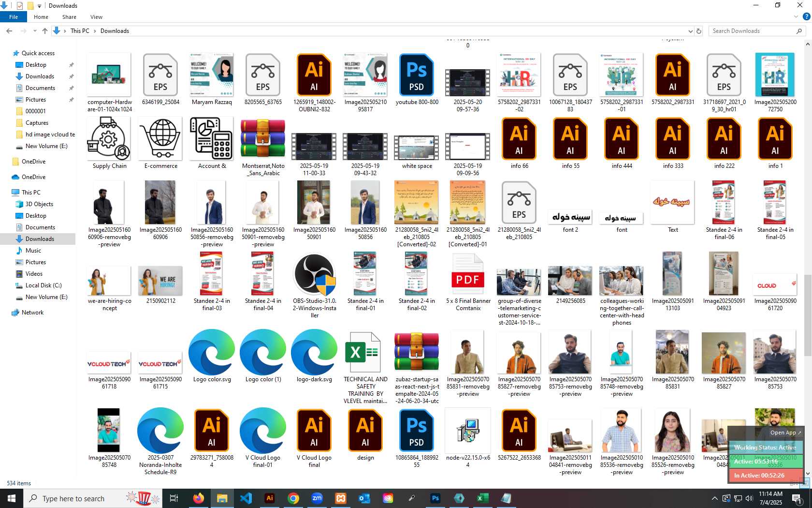Select the design Illustrator file
The height and width of the screenshot is (508, 812).
click(365, 435)
